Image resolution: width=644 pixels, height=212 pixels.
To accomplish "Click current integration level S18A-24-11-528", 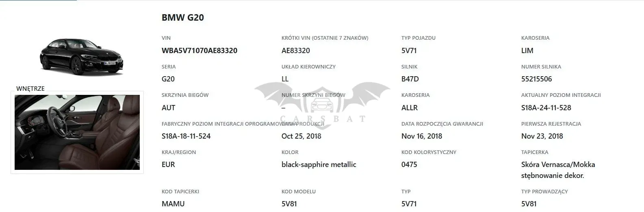I will click(546, 108).
